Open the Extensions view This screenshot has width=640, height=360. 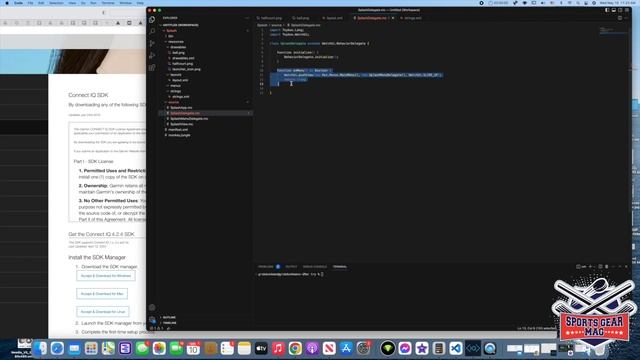click(x=152, y=67)
